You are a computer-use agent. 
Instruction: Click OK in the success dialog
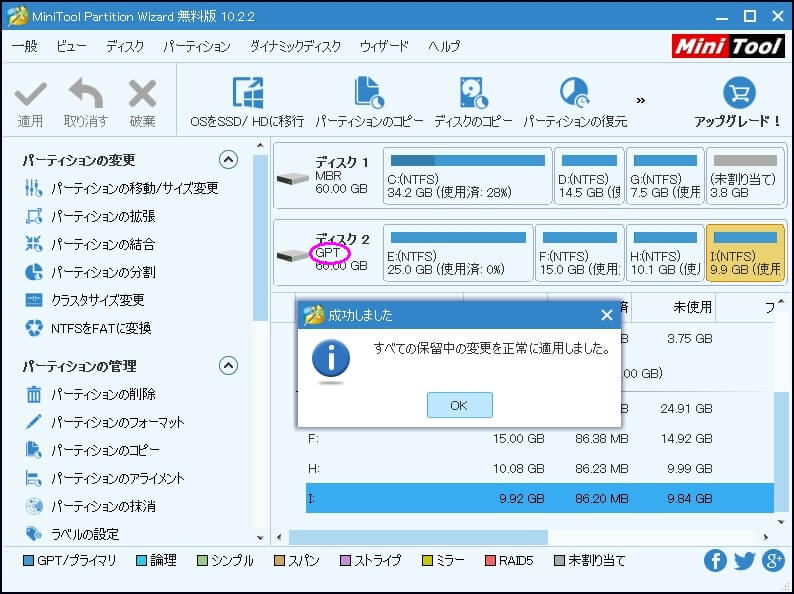[459, 405]
